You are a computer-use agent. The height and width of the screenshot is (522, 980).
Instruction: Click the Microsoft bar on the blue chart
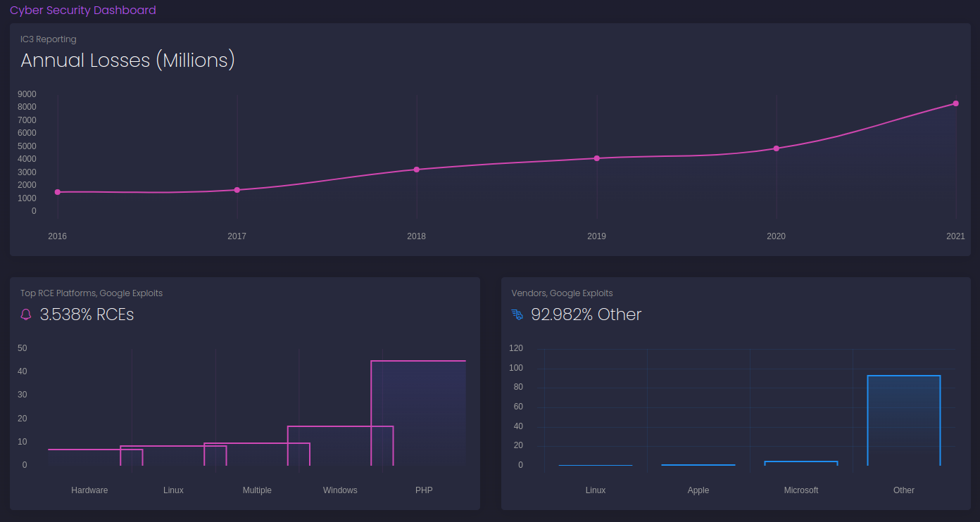(x=801, y=463)
